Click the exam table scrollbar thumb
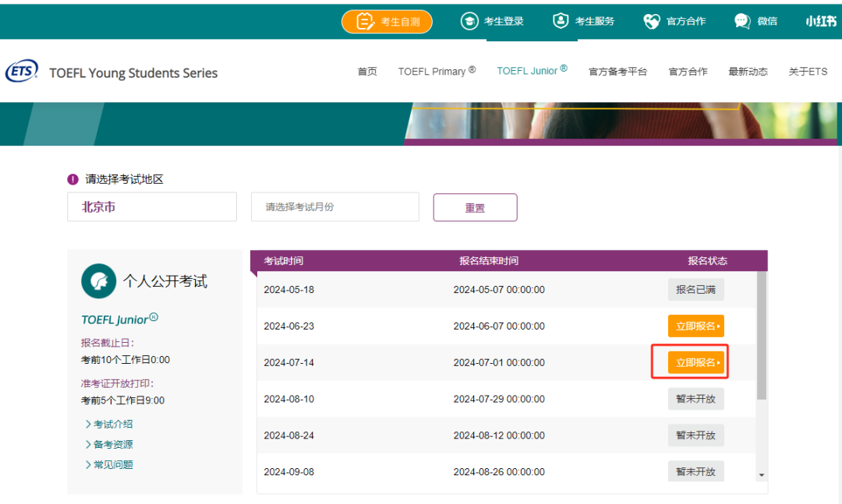 click(762, 336)
